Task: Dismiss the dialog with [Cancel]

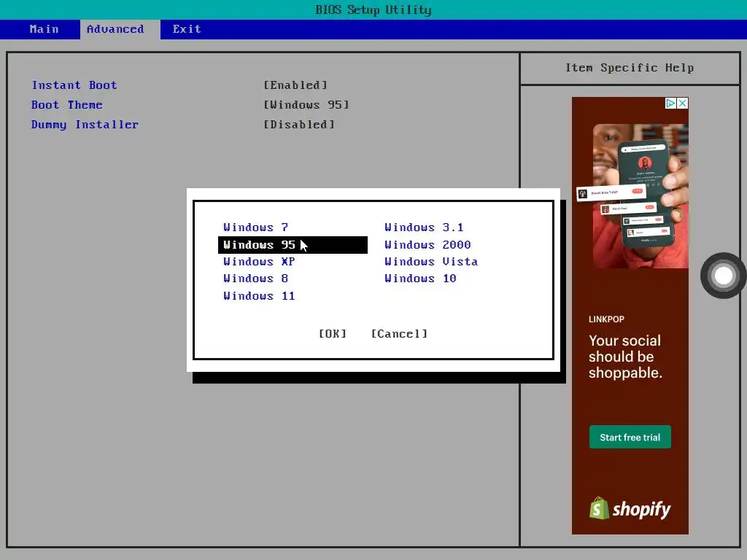Action: (x=399, y=334)
